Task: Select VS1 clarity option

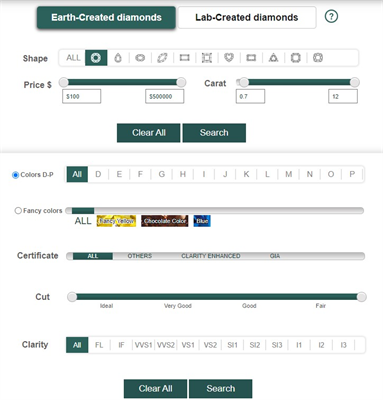Action: click(188, 345)
